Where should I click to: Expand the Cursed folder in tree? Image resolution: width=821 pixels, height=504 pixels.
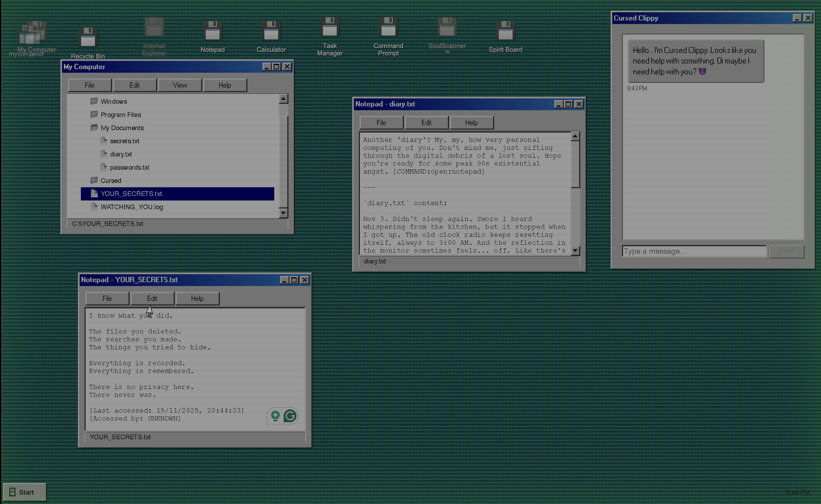tap(111, 180)
